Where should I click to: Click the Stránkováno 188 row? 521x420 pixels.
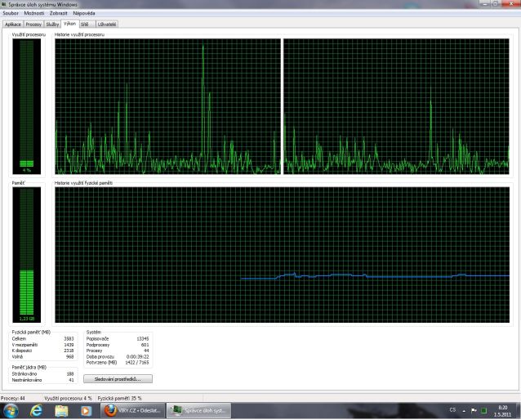(42, 373)
